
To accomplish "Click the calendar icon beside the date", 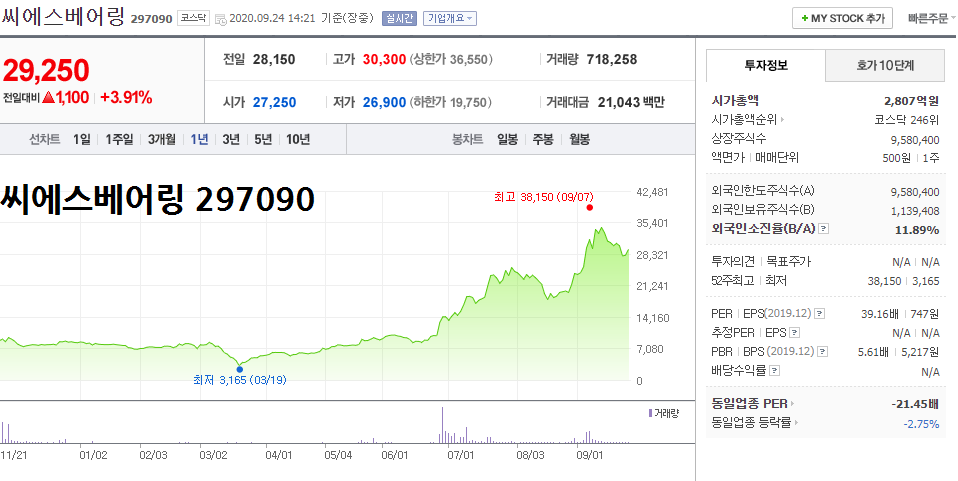I will click(x=221, y=19).
